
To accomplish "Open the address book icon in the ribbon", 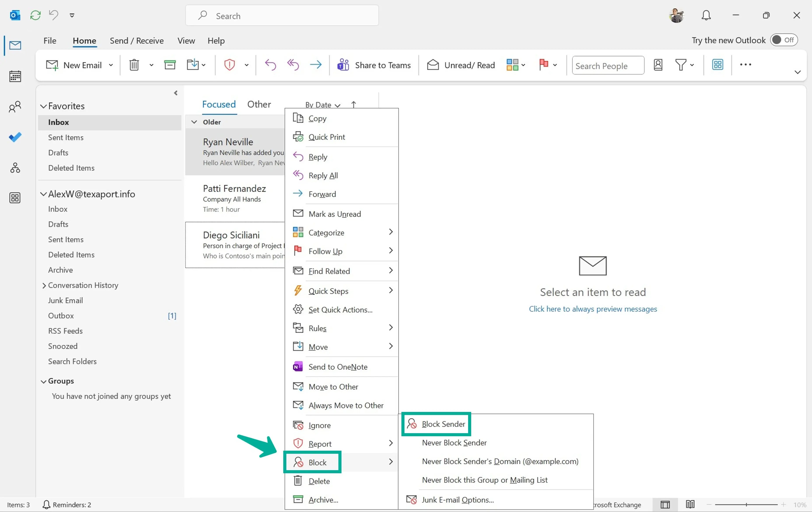I will pos(658,65).
